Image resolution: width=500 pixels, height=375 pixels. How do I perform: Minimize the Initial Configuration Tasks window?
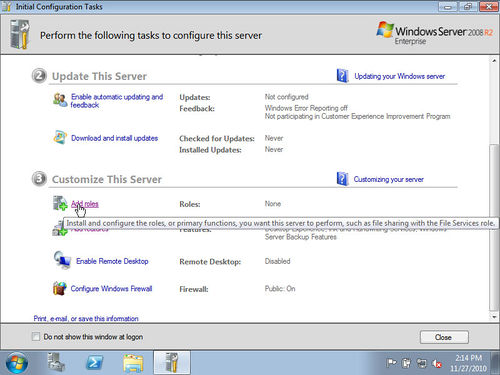coord(448,6)
